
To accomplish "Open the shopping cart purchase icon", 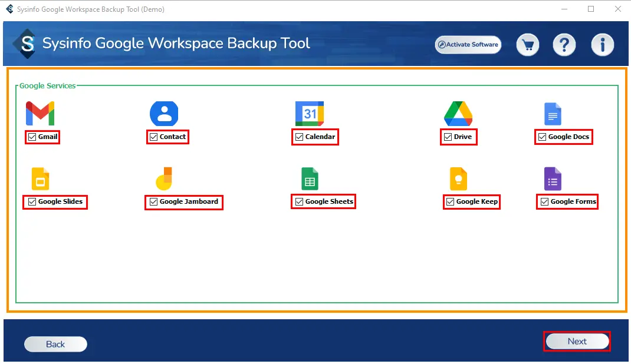I will coord(528,45).
